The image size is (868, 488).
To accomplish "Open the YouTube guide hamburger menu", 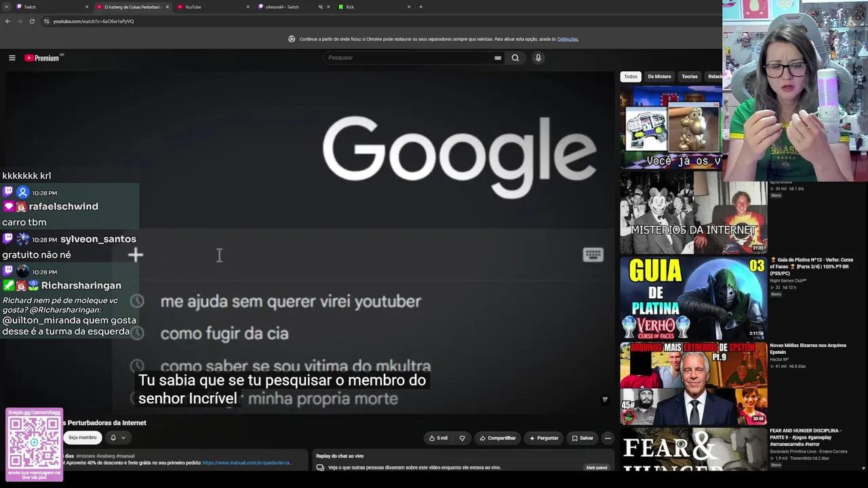I will (12, 58).
